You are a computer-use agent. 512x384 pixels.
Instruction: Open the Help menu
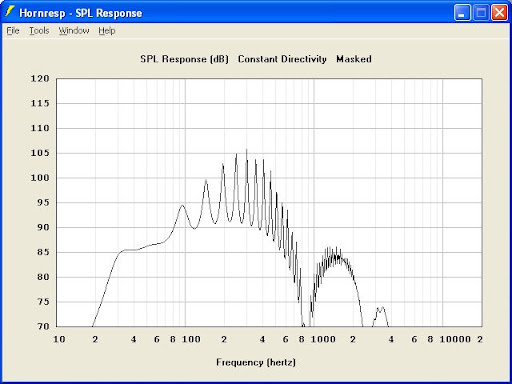107,31
